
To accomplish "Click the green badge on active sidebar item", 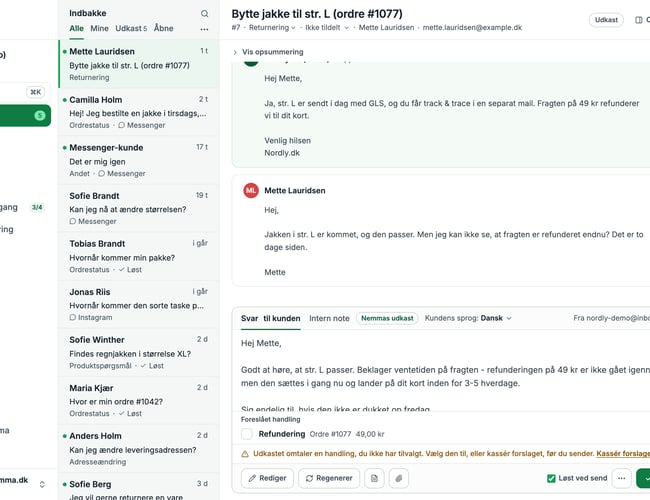I will point(40,115).
